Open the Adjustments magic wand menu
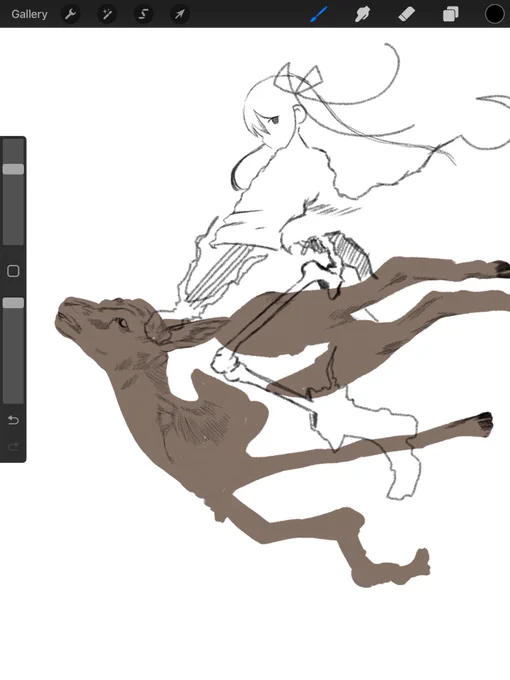 pos(107,14)
